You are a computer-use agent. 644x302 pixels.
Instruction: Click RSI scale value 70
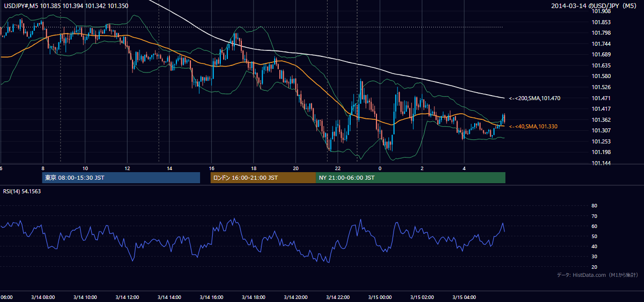coord(594,216)
